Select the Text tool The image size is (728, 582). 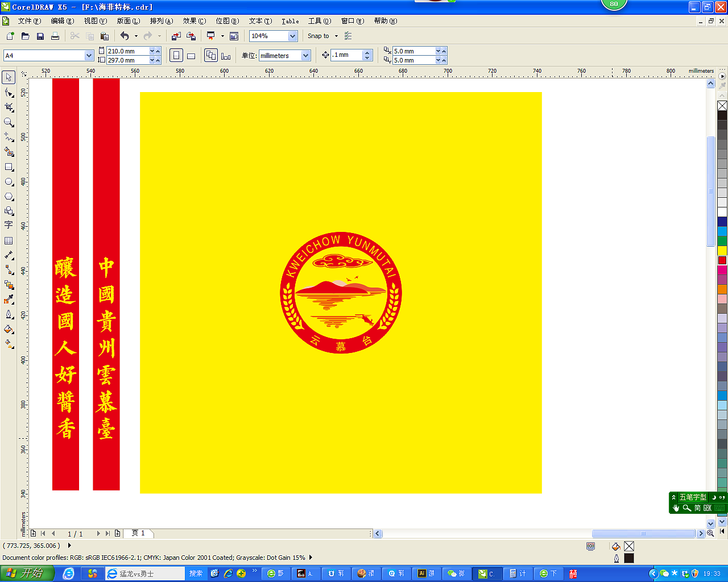pyautogui.click(x=9, y=226)
